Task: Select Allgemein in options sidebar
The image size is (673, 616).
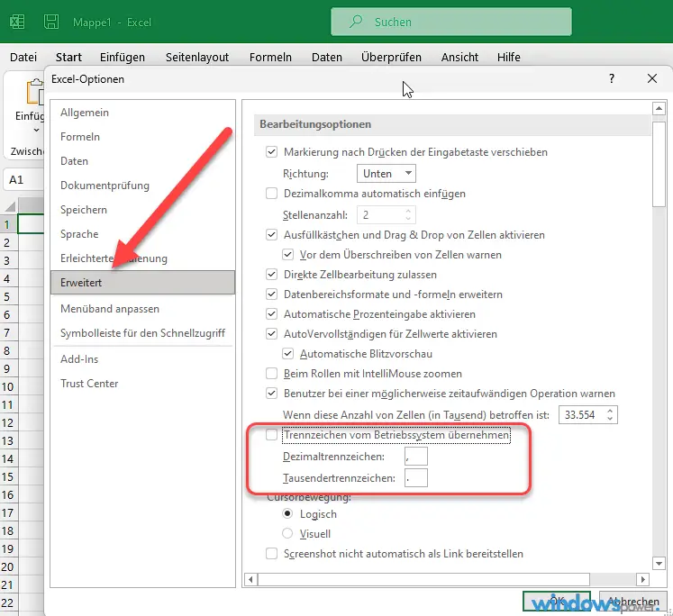Action: click(143, 113)
